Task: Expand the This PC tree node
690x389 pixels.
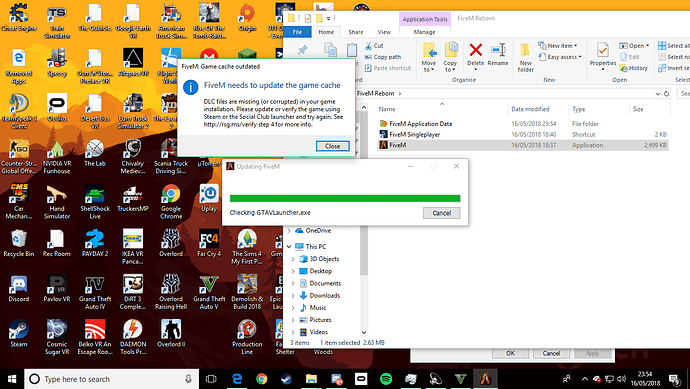Action: click(289, 247)
